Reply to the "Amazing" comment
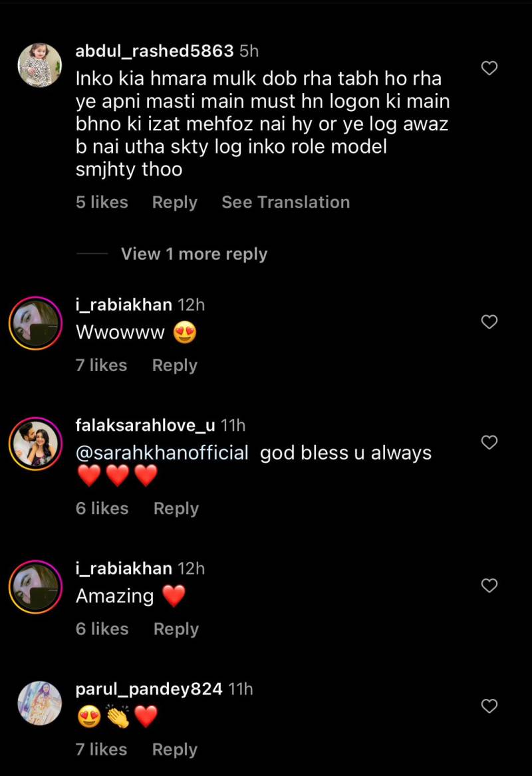532x776 pixels. (x=176, y=629)
